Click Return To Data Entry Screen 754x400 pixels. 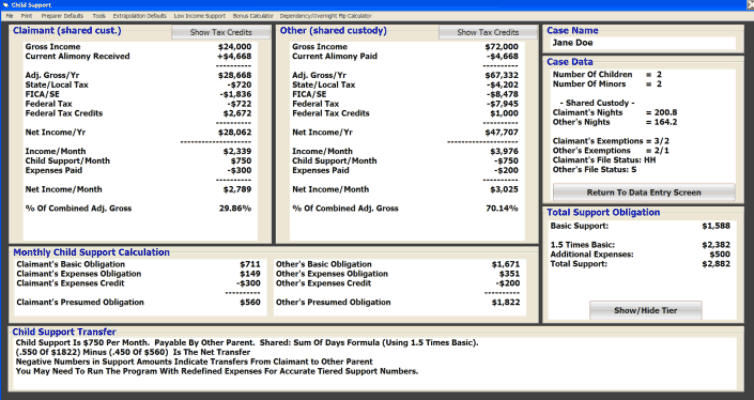click(x=643, y=192)
